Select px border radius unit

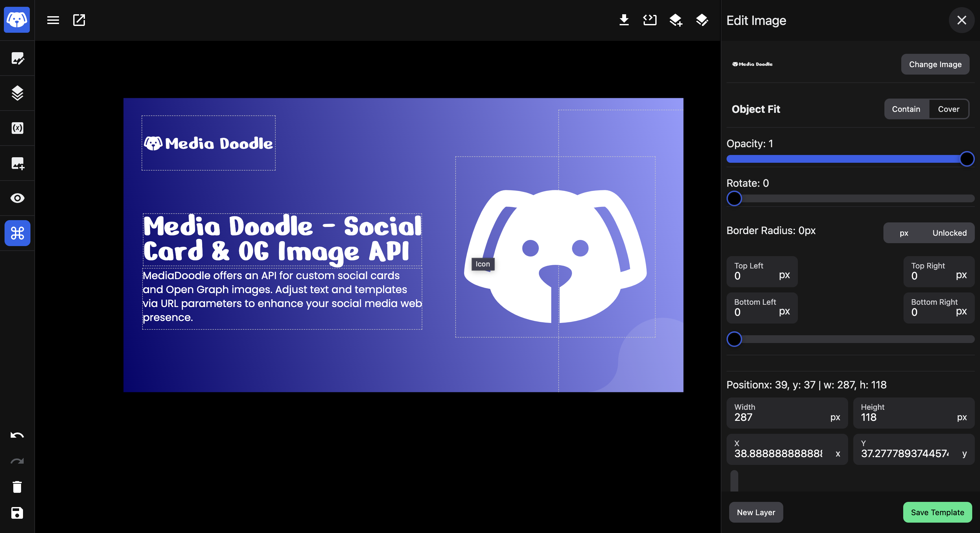pos(904,233)
